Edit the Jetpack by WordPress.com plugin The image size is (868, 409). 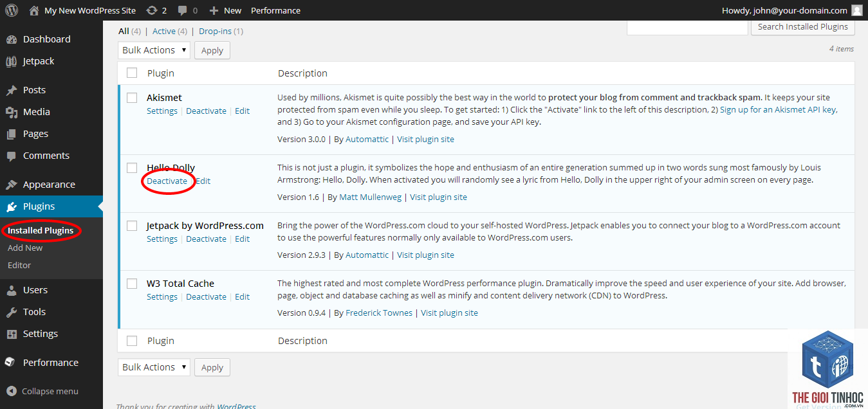tap(242, 239)
